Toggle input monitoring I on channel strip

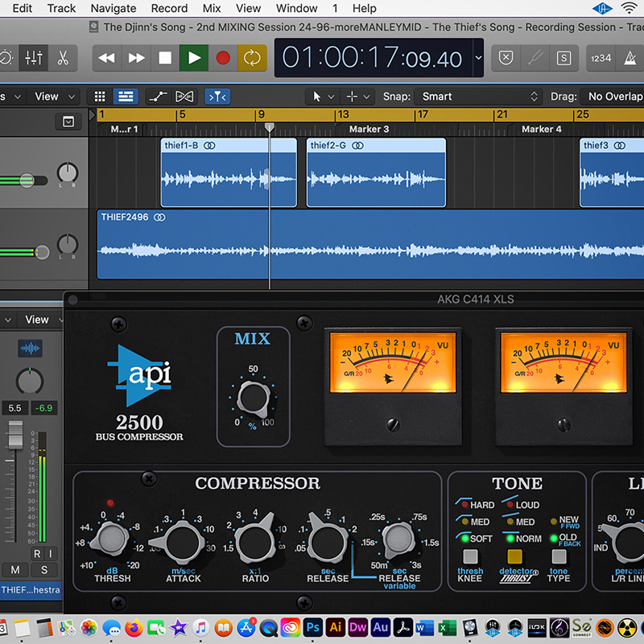pyautogui.click(x=51, y=554)
